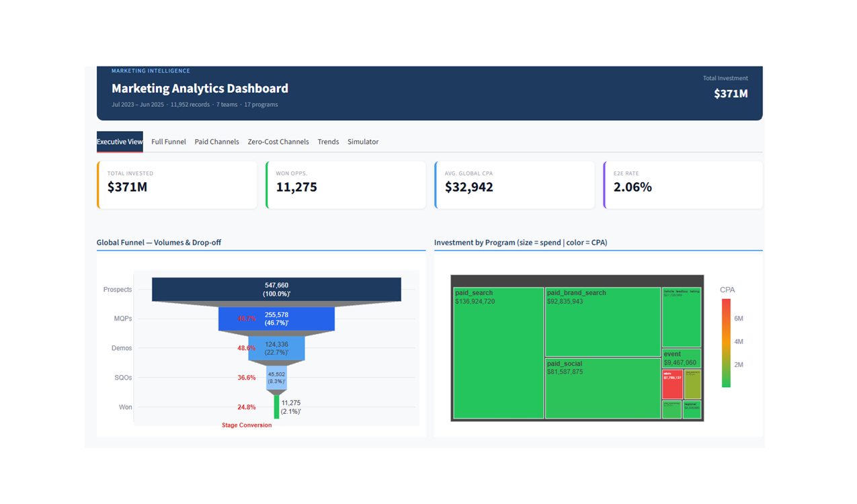Click the CPA legend title

[x=727, y=290]
